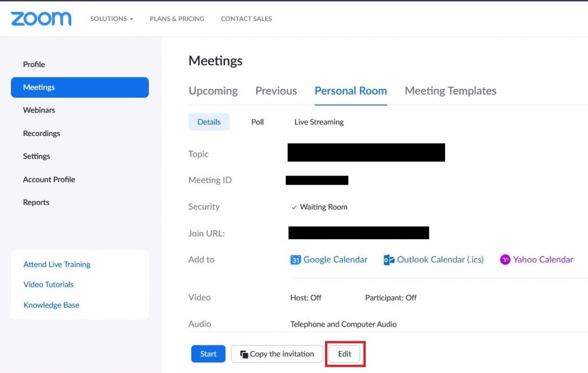
Task: Select the Personal Room tab
Action: coord(351,91)
